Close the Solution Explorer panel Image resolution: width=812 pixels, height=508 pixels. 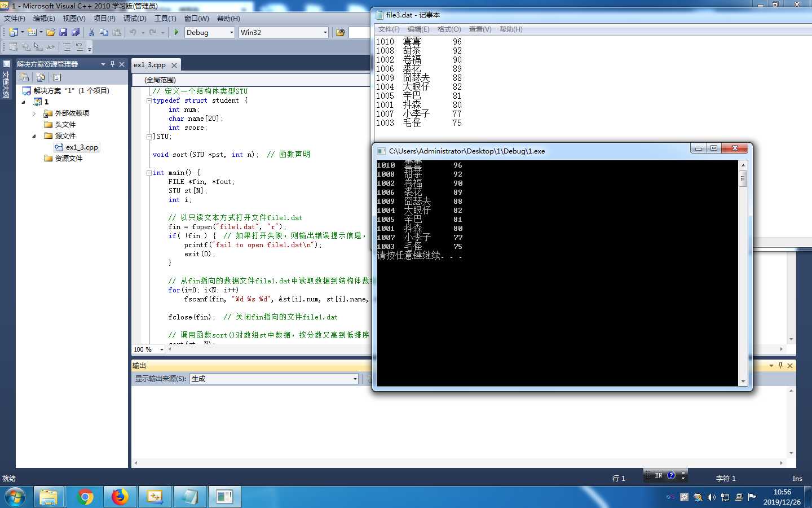tap(122, 64)
